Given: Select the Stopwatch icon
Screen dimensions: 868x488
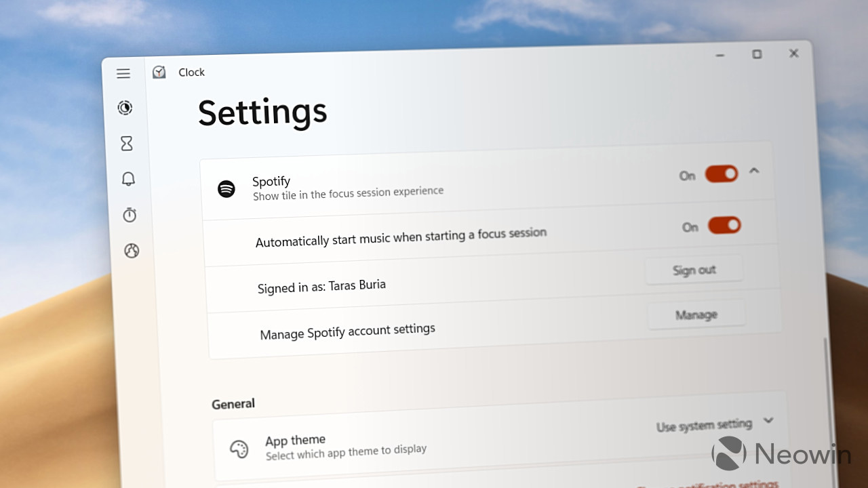Looking at the screenshot, I should click(129, 215).
